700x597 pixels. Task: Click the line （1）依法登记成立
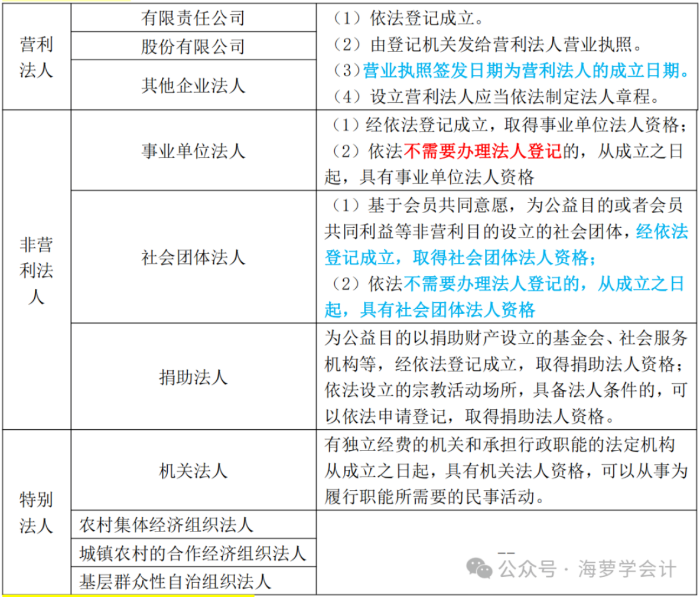click(408, 18)
